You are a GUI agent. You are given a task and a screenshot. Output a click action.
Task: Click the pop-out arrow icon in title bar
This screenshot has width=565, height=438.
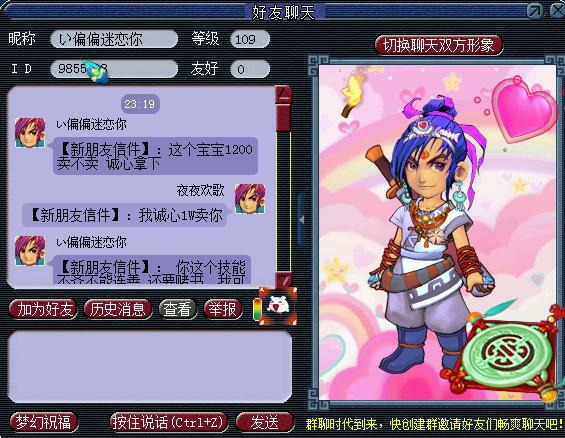(535, 11)
